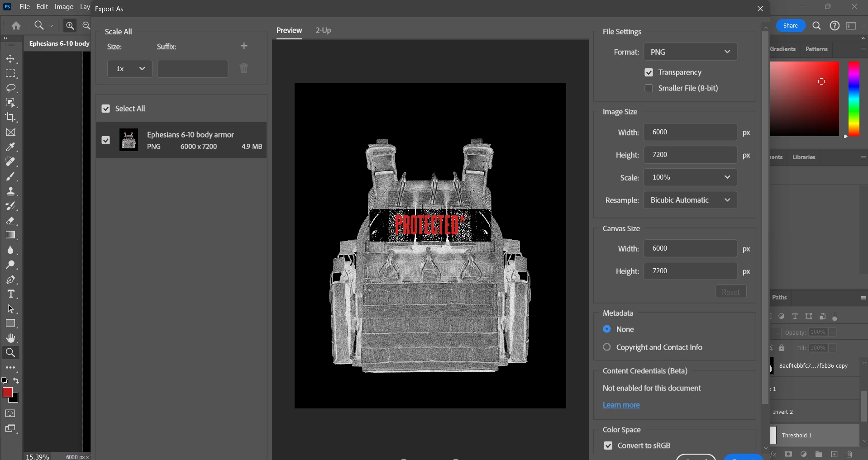Open the Photoshop search icon
This screenshot has width=868, height=460.
pyautogui.click(x=817, y=26)
